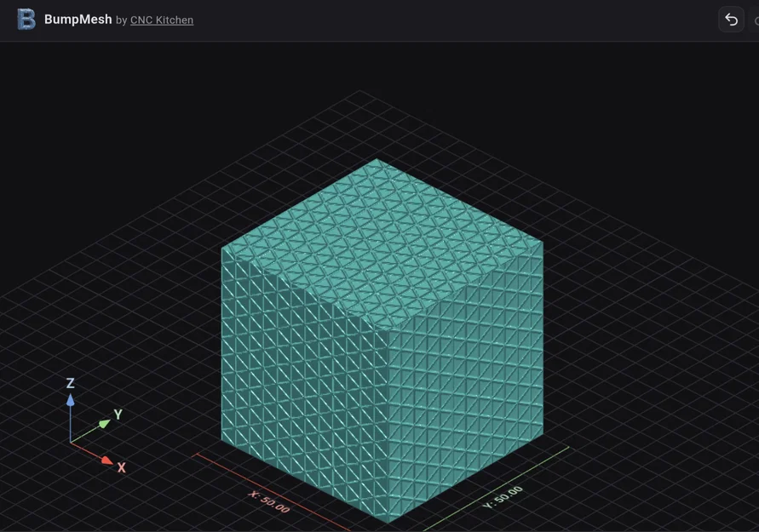Click the Y axis label on gizmo
Image resolution: width=759 pixels, height=532 pixels.
tap(118, 415)
